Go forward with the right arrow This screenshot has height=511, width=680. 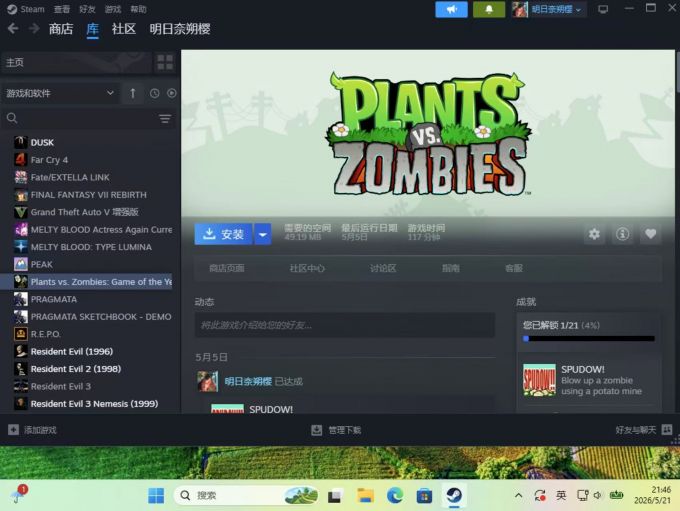[x=34, y=29]
